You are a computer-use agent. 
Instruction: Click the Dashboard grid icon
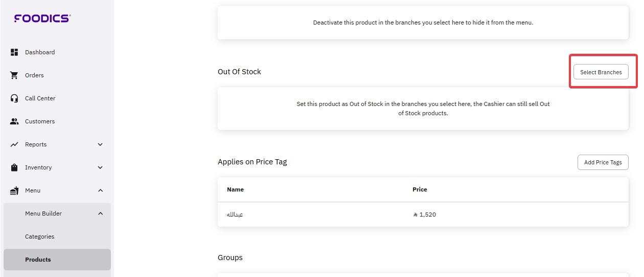pyautogui.click(x=14, y=52)
